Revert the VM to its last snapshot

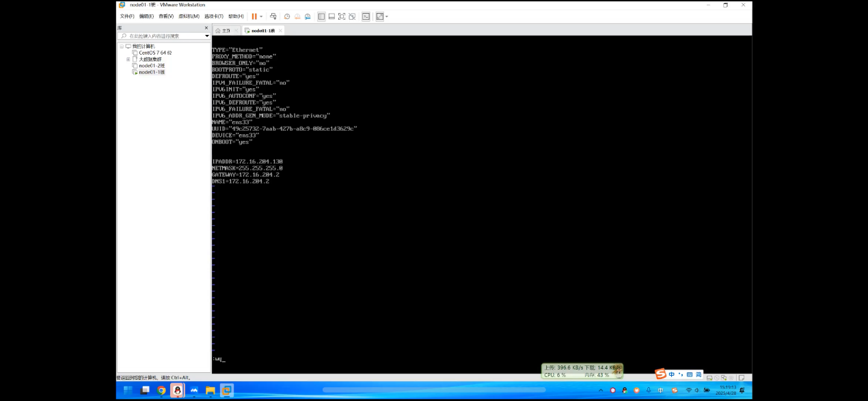point(298,16)
